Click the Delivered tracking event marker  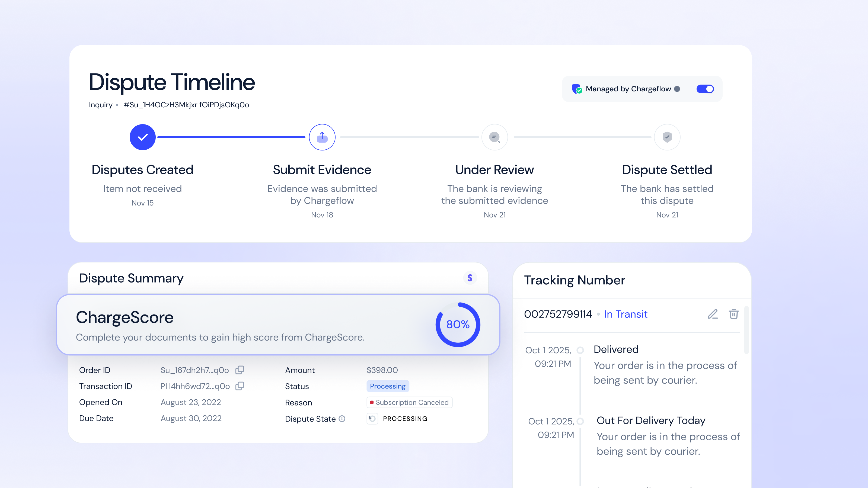coord(580,350)
